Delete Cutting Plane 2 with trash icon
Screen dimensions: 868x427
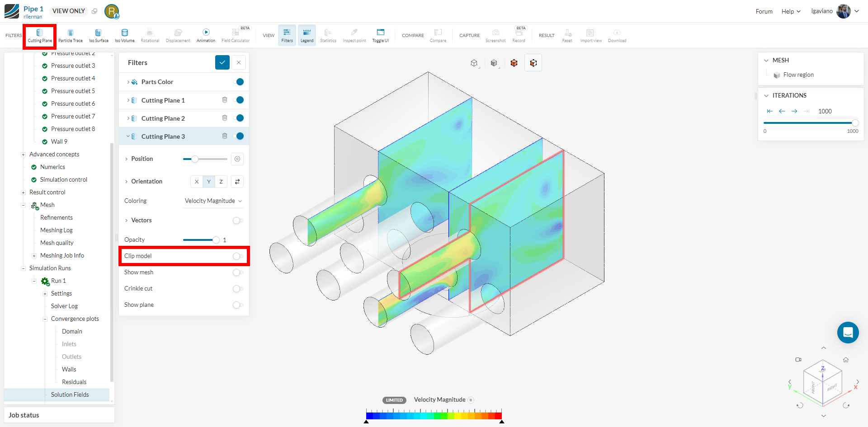pyautogui.click(x=225, y=118)
